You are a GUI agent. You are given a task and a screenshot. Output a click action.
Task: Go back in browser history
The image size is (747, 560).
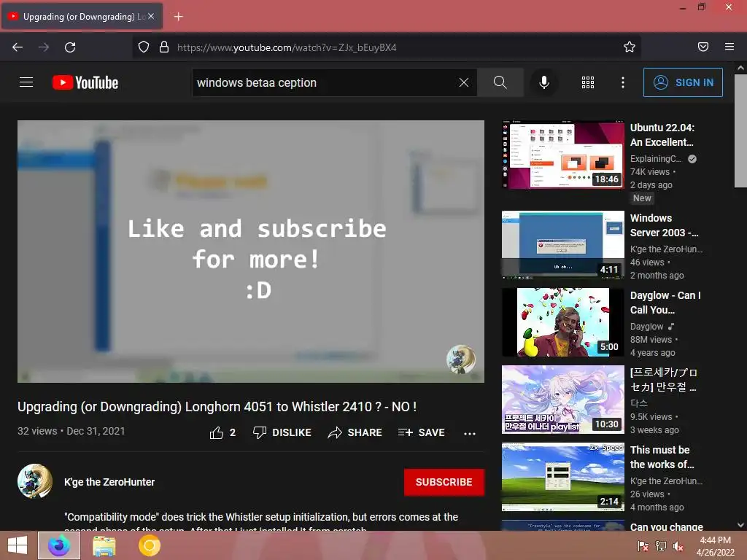tap(18, 47)
